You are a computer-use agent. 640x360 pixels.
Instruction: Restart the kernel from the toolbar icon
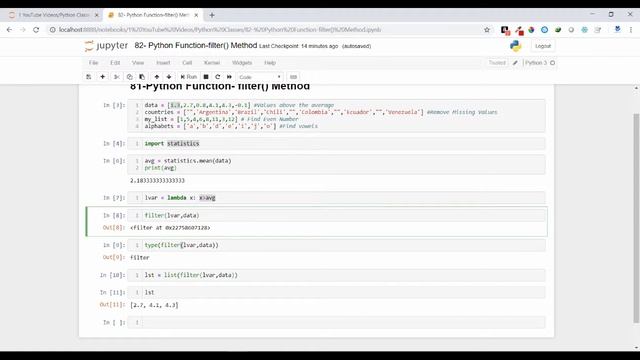(218, 77)
